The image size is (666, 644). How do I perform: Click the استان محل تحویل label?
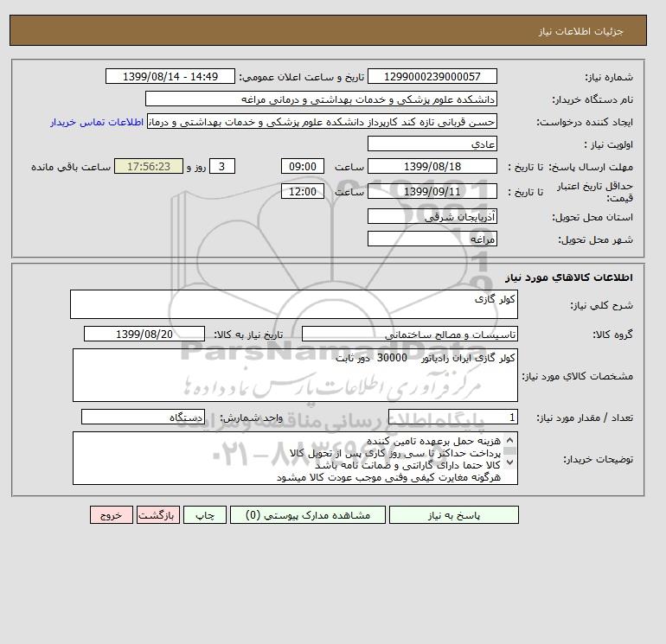pos(592,217)
